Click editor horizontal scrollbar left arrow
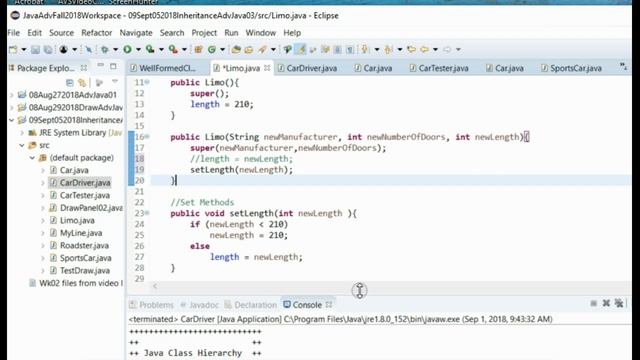 (155, 286)
